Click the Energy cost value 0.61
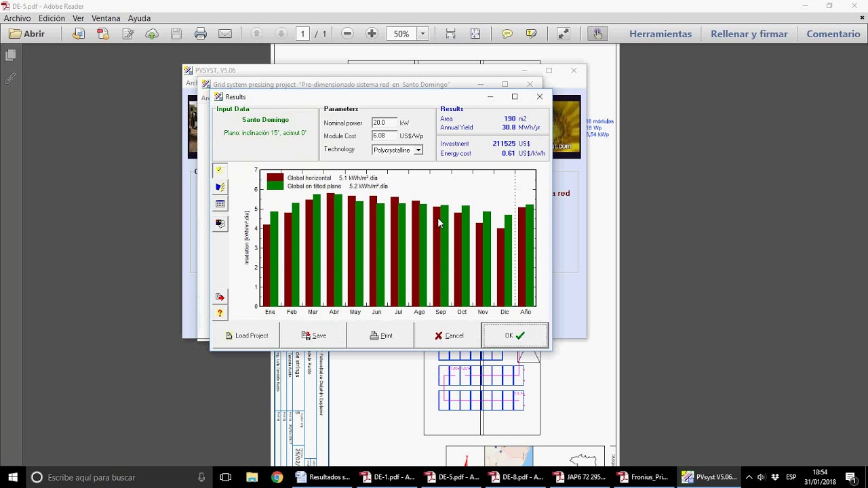 [x=509, y=153]
